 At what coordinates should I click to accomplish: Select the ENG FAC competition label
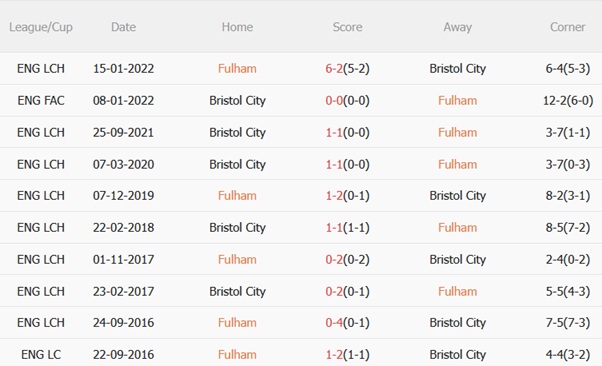41,101
